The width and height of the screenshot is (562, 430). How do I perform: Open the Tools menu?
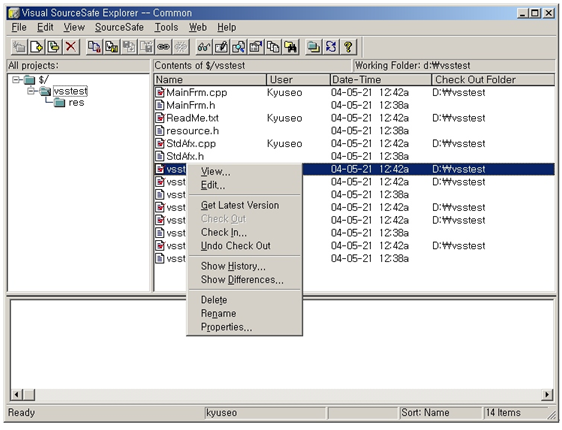click(166, 27)
